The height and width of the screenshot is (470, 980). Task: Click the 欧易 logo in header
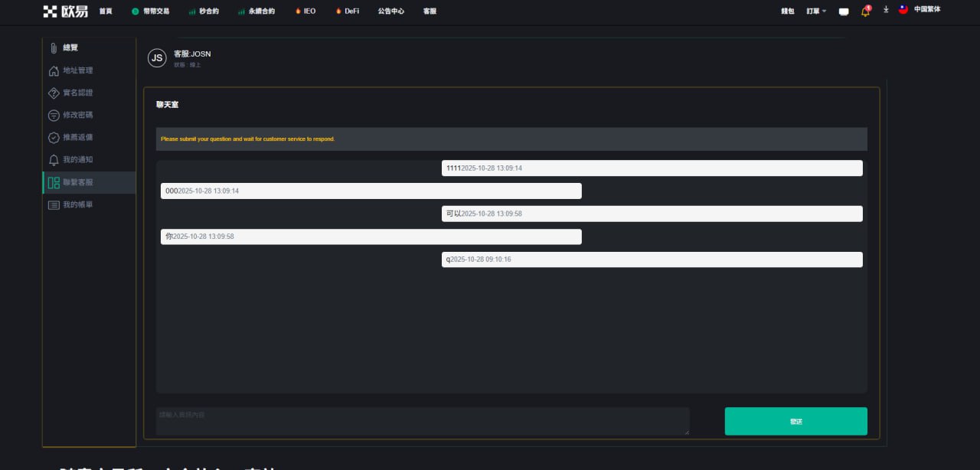[65, 11]
